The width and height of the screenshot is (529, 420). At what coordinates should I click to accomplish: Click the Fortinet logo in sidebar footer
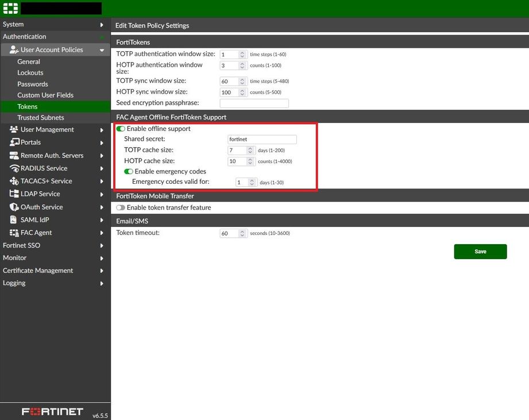coord(52,411)
